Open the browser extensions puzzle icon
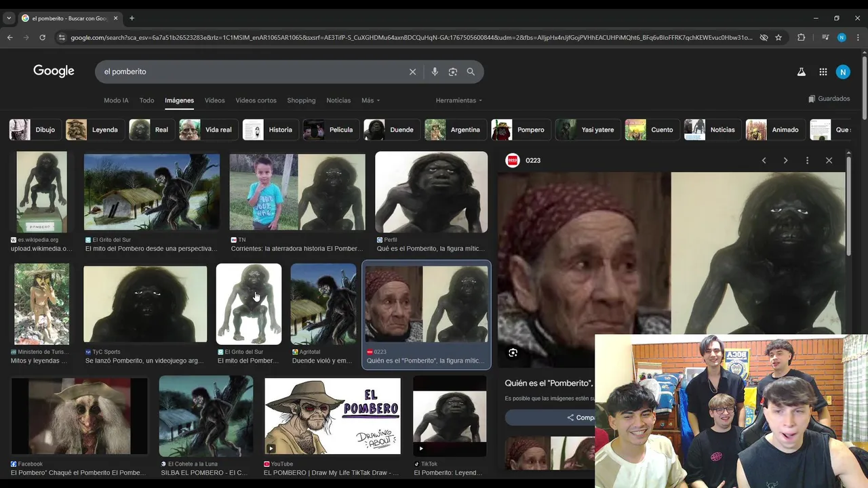The height and width of the screenshot is (488, 868). (801, 37)
